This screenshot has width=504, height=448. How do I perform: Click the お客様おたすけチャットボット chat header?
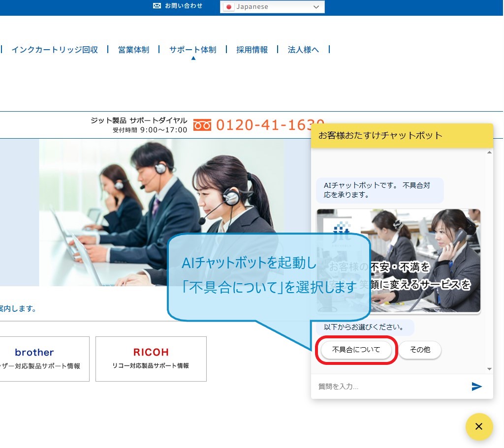[x=402, y=136]
